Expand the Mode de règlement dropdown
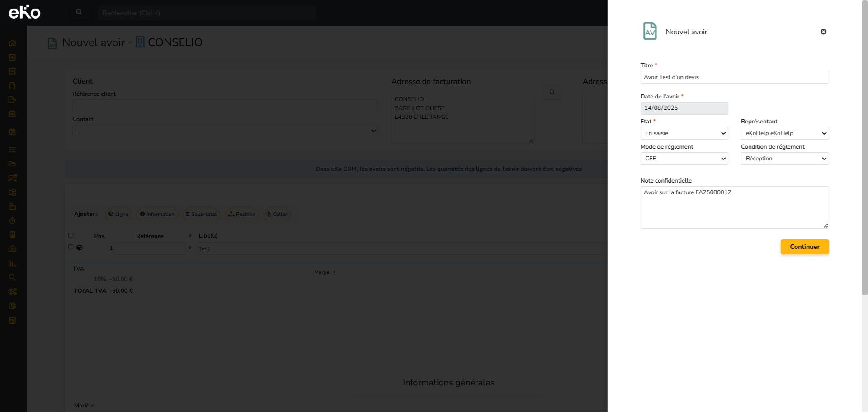The width and height of the screenshot is (868, 412). [684, 159]
